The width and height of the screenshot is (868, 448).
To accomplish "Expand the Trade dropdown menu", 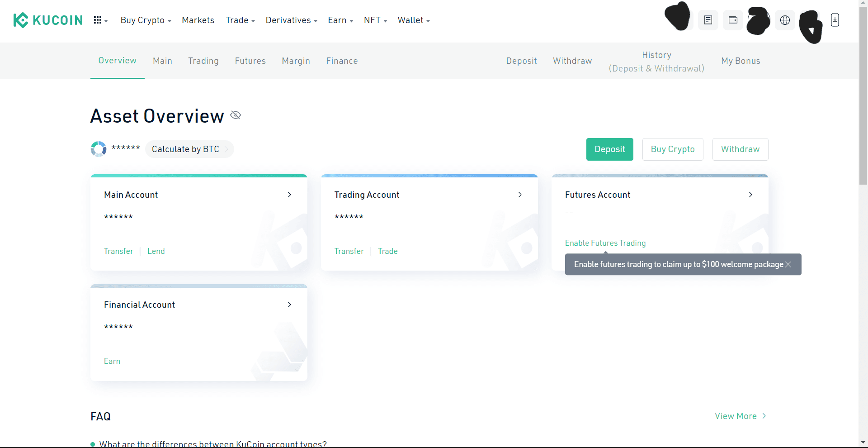I will tap(241, 20).
